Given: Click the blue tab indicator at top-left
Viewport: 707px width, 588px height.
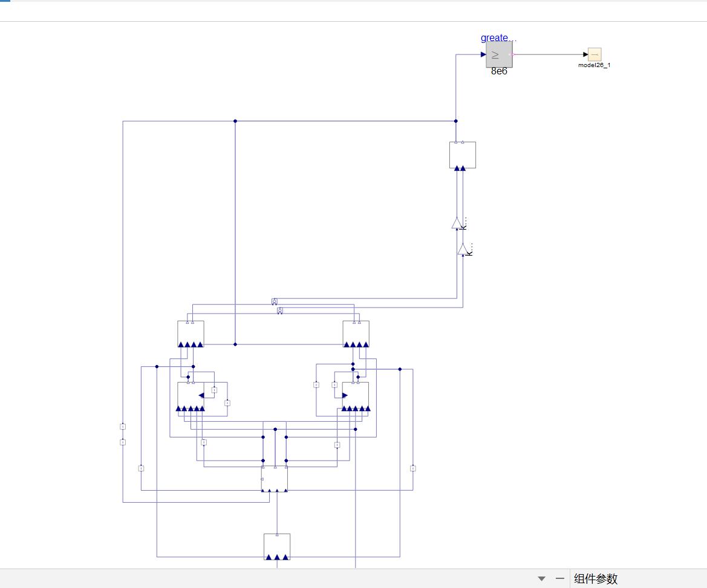Looking at the screenshot, I should tap(5, 1).
